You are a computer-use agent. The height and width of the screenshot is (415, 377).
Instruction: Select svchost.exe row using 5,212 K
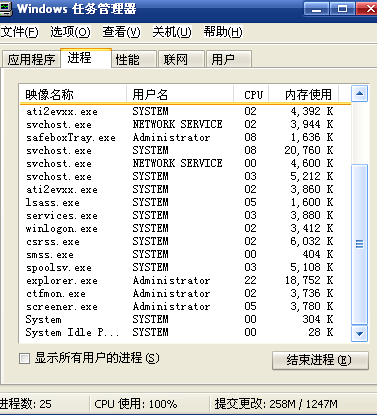(x=185, y=176)
